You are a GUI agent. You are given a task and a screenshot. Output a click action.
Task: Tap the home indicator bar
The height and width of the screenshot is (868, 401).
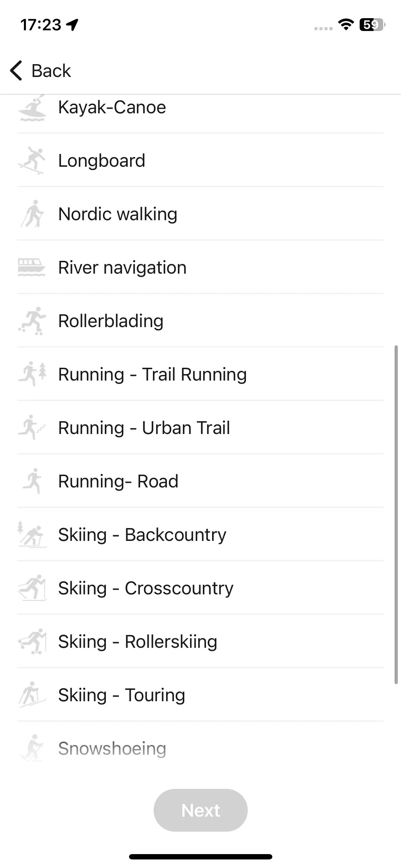pyautogui.click(x=201, y=857)
